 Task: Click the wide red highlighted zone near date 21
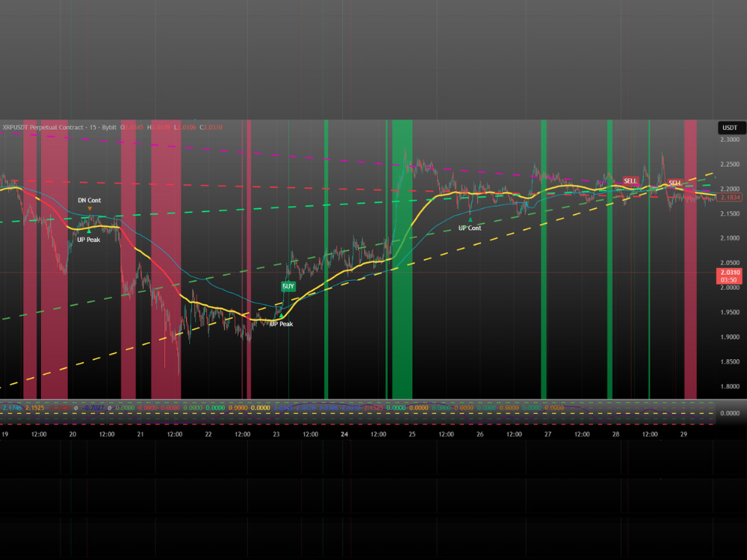coord(167,260)
